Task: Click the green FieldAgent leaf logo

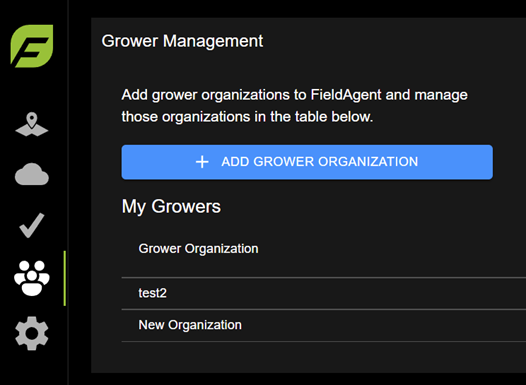Action: point(32,46)
